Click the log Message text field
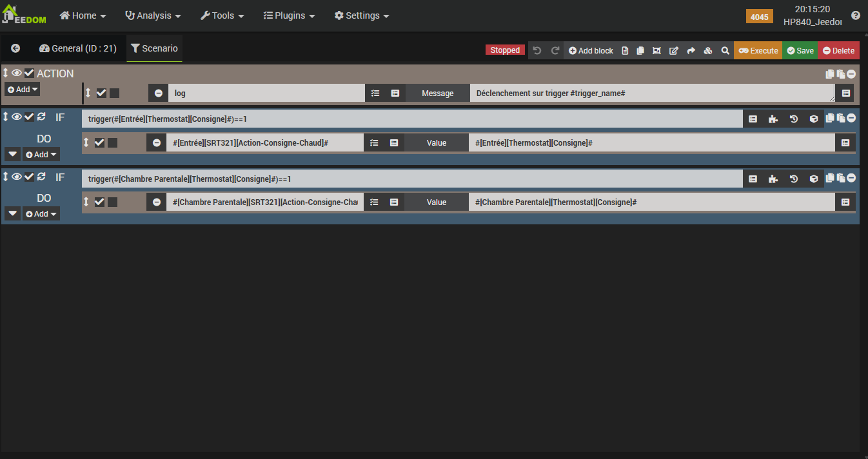The width and height of the screenshot is (868, 459). click(x=651, y=93)
